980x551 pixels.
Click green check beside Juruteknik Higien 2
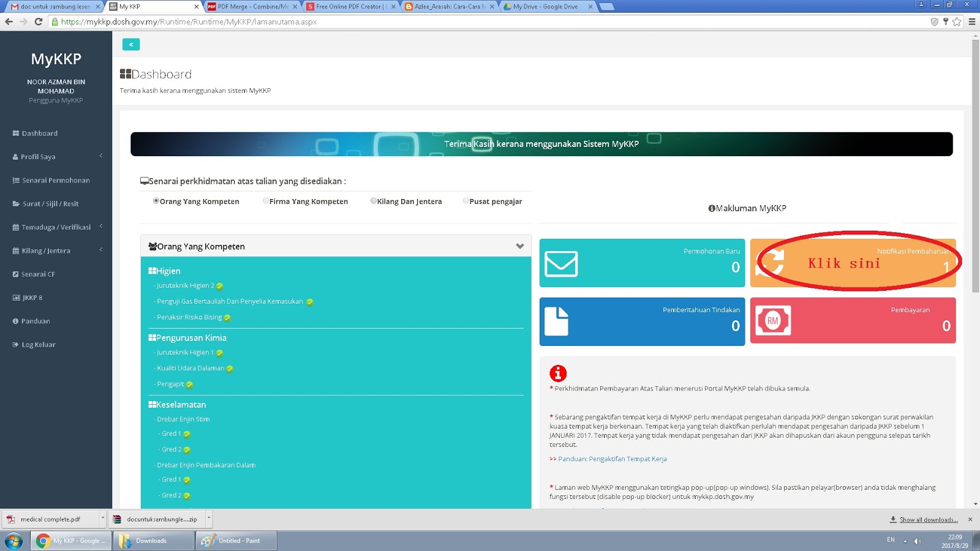219,286
